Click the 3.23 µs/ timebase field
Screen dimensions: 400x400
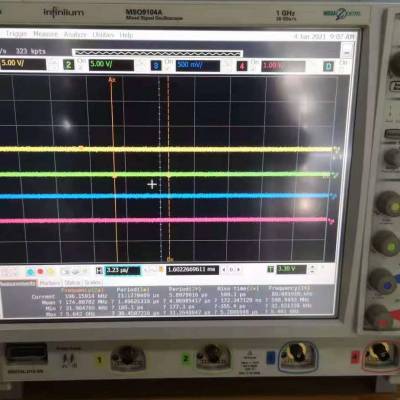122,270
